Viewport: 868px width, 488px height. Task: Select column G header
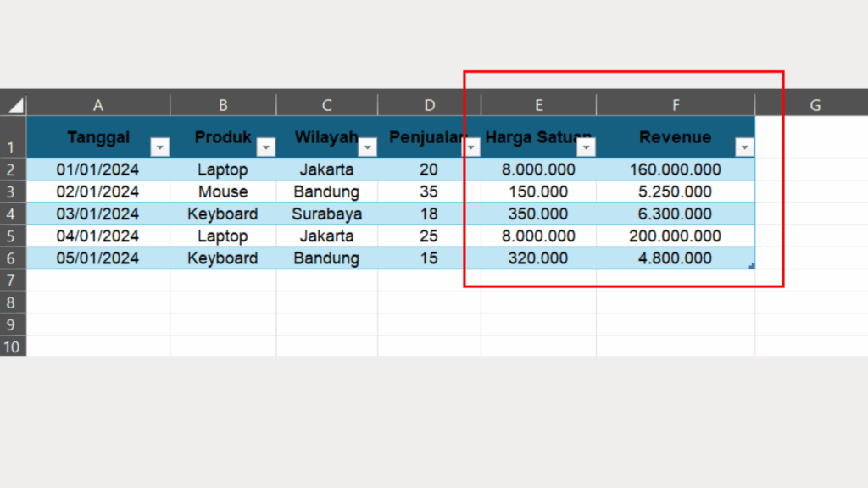point(814,103)
